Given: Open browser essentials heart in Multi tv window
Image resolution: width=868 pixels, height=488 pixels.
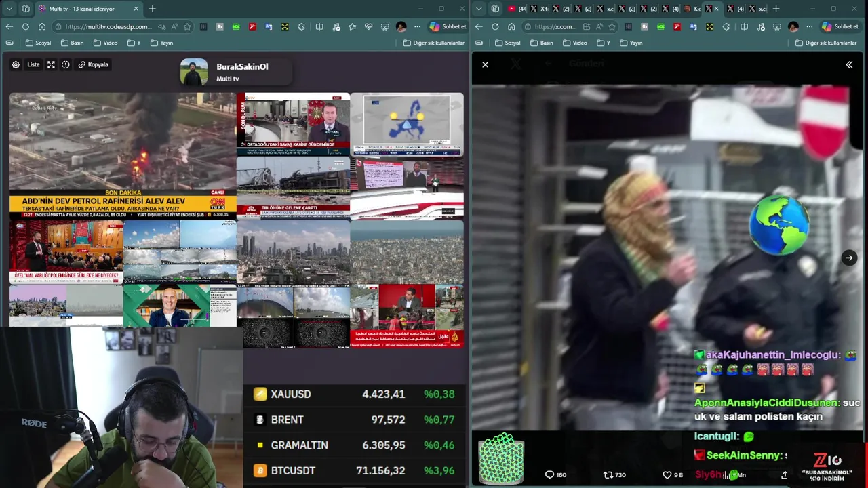Looking at the screenshot, I should (368, 26).
